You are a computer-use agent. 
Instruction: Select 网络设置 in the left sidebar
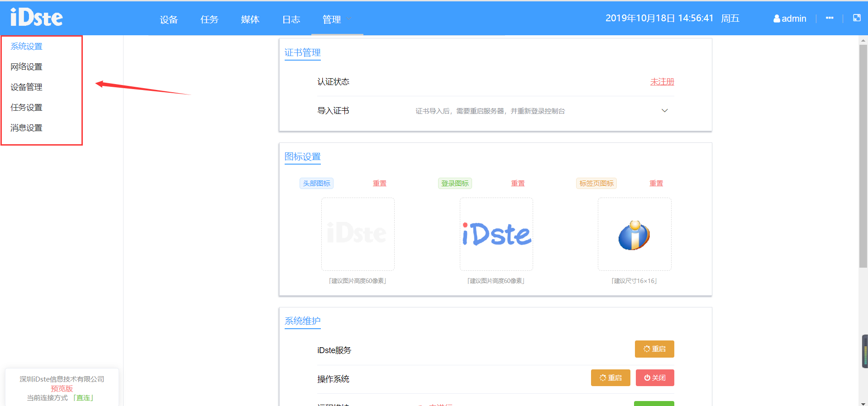[x=27, y=67]
